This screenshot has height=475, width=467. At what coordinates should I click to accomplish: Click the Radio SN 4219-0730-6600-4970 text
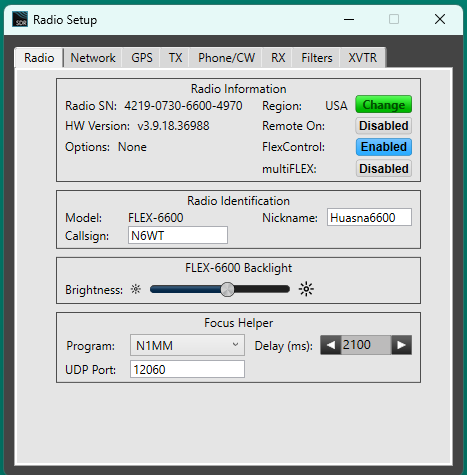coord(183,106)
